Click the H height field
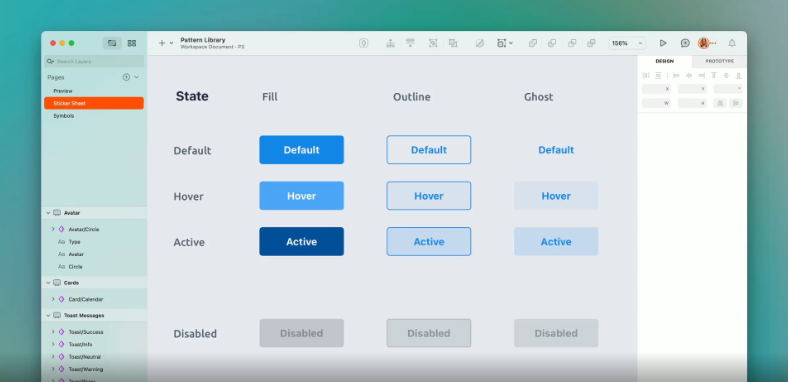Screen dimensions: 788x382 tap(692, 103)
